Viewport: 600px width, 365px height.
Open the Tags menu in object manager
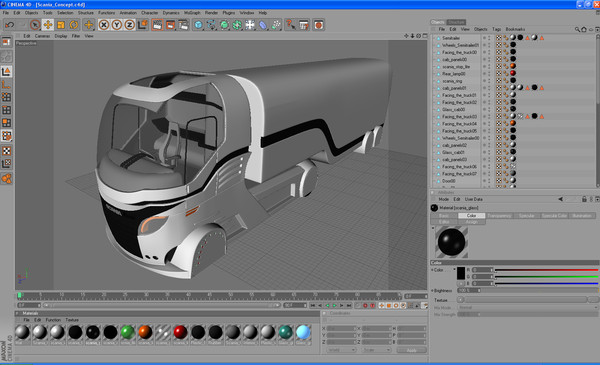[x=496, y=29]
